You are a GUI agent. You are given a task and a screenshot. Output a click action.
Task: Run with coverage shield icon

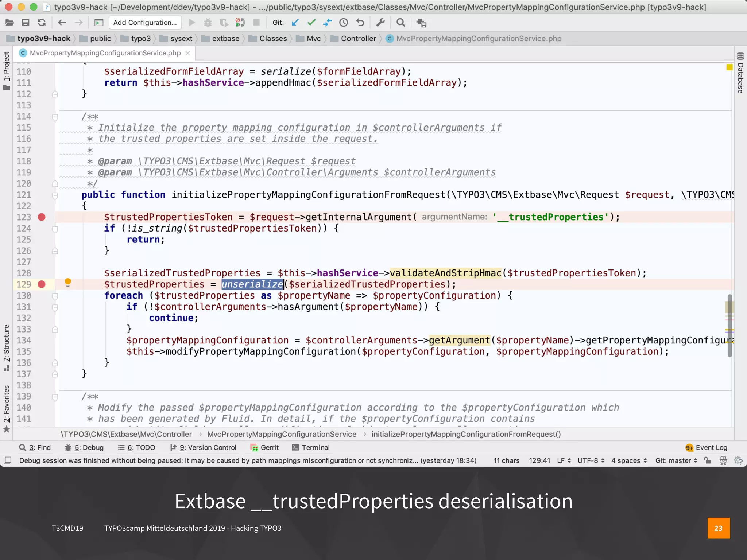click(x=224, y=23)
